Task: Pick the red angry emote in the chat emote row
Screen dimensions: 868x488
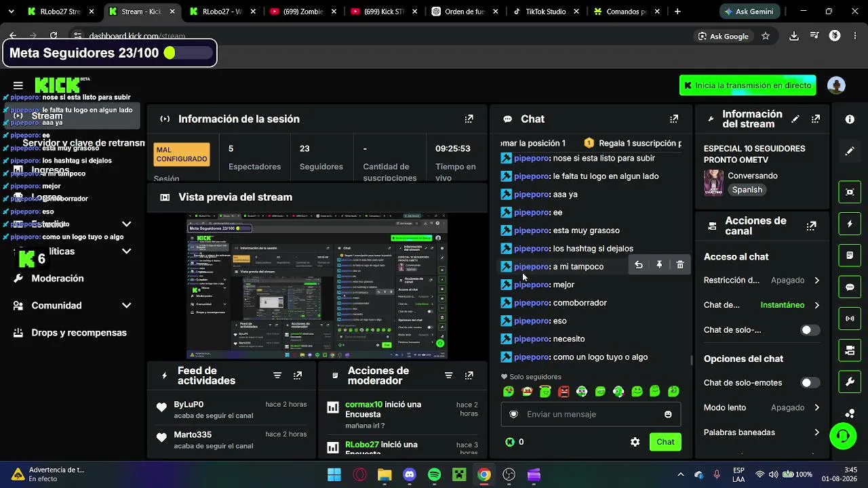Action: [564, 391]
